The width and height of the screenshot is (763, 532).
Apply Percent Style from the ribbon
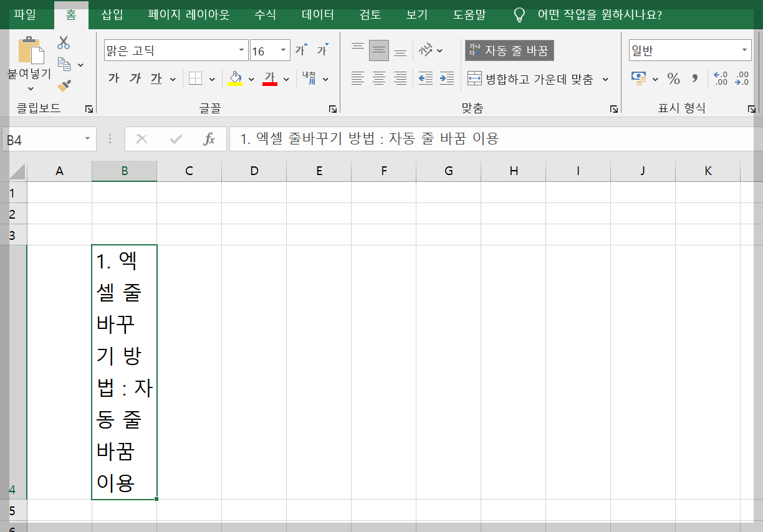click(x=673, y=79)
